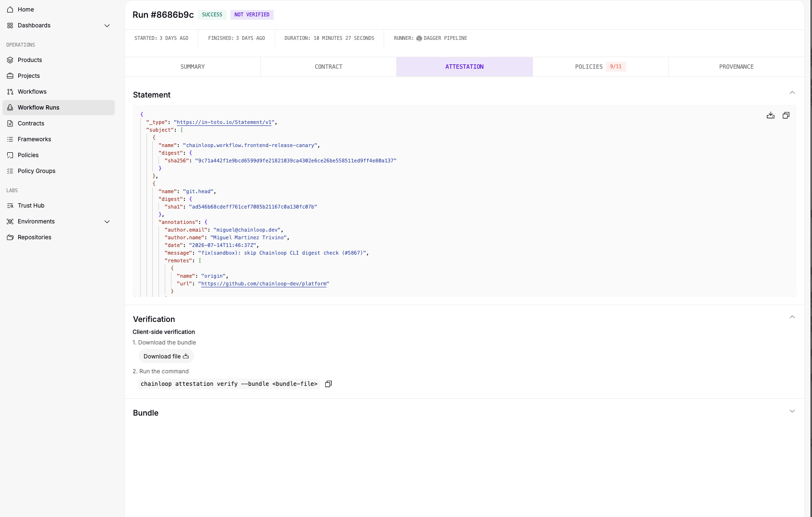This screenshot has width=812, height=517.
Task: Open the in-toto Statement v1 link
Action: 225,122
